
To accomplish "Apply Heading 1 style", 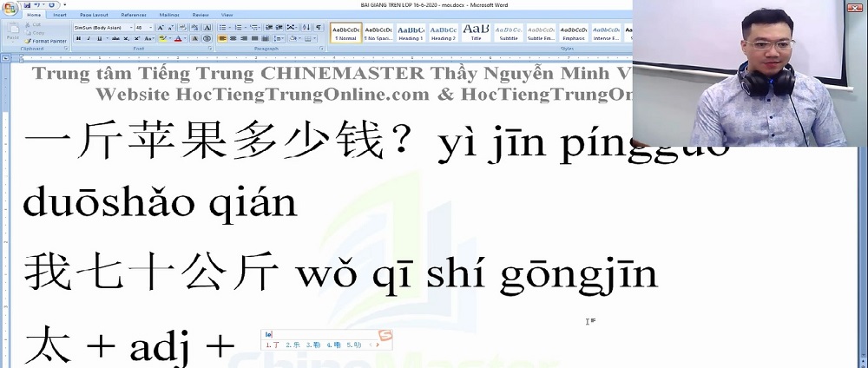I will pyautogui.click(x=411, y=32).
